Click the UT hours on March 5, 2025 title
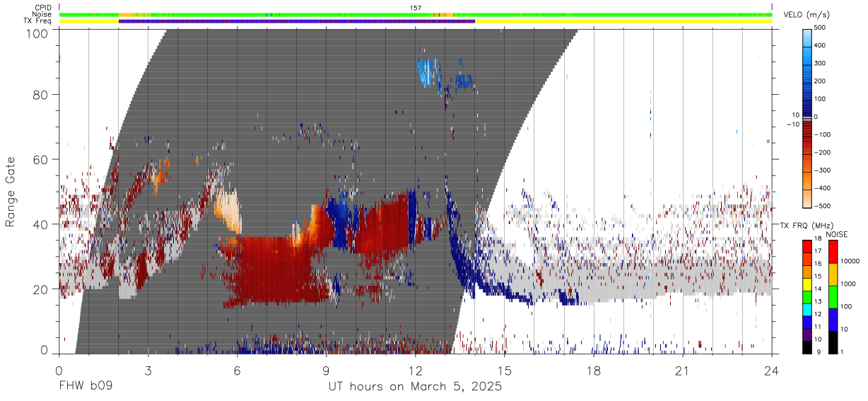The height and width of the screenshot is (401, 868). [x=415, y=387]
